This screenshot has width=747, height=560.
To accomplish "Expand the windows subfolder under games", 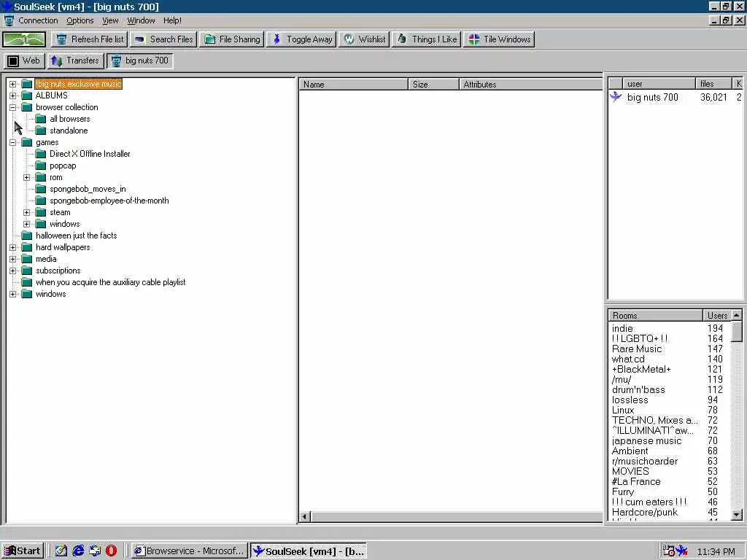I will (27, 224).
